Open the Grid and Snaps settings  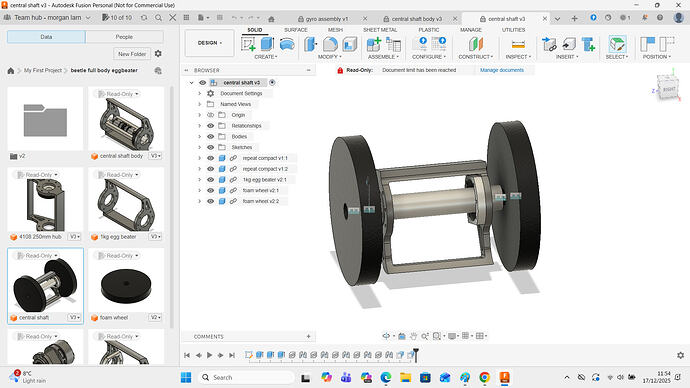[x=466, y=336]
